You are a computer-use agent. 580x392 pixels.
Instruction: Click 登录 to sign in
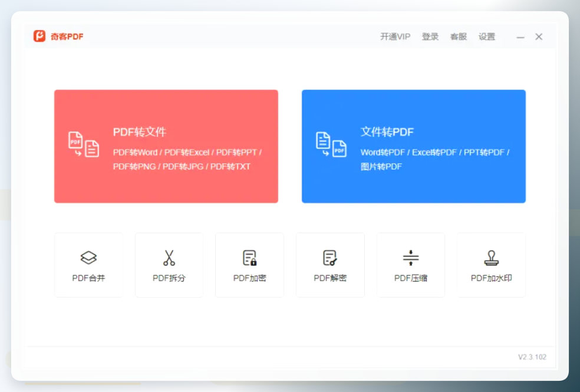click(x=430, y=37)
